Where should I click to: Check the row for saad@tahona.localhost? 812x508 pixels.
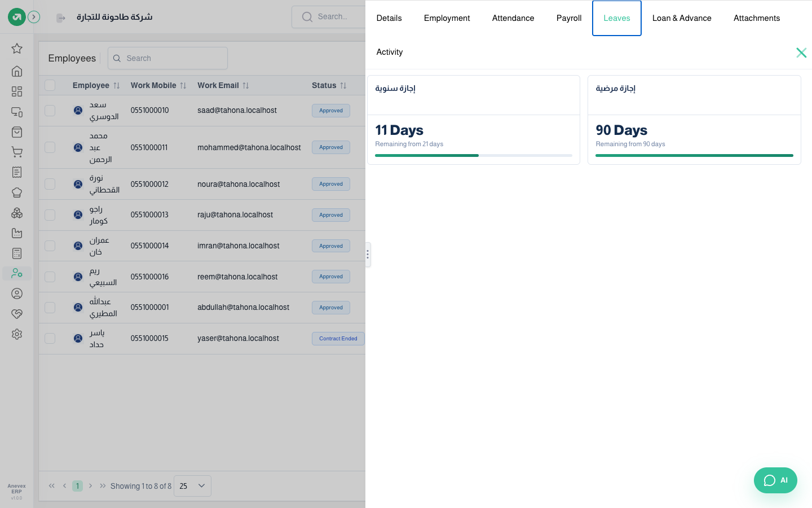(50, 111)
